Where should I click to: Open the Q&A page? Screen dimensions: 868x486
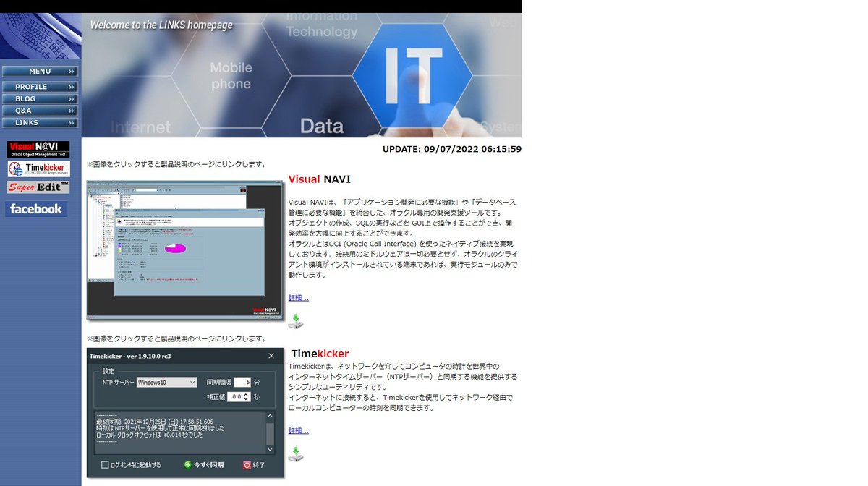tap(40, 111)
